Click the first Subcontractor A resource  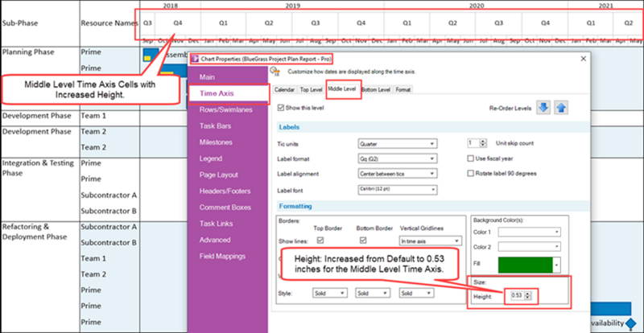(x=109, y=195)
